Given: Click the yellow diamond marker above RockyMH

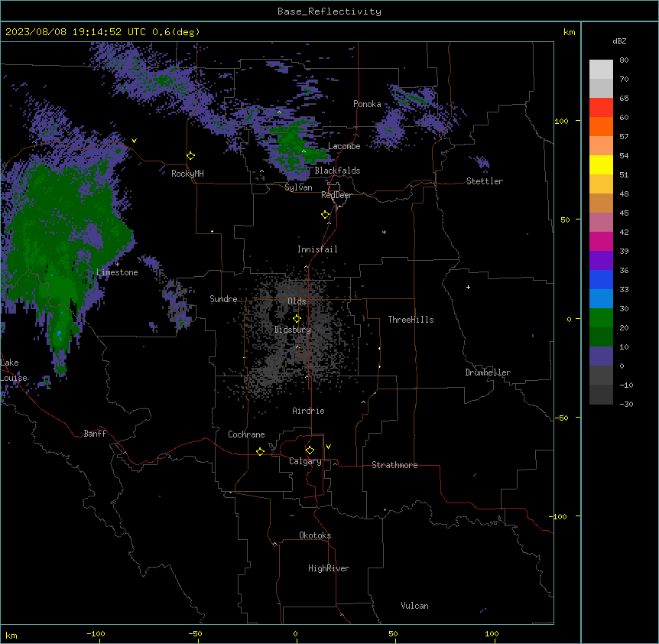Looking at the screenshot, I should (x=191, y=156).
